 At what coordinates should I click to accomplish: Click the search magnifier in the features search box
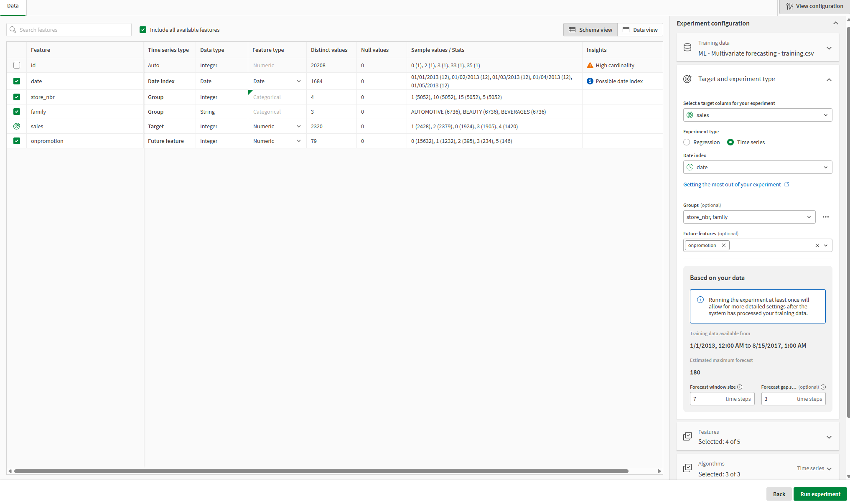pyautogui.click(x=13, y=30)
